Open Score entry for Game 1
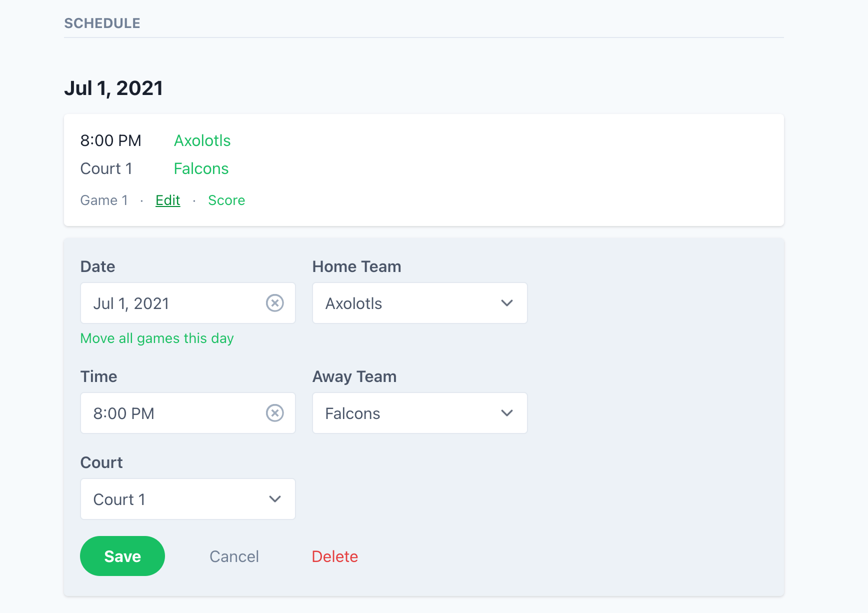This screenshot has height=613, width=868. pyautogui.click(x=226, y=200)
